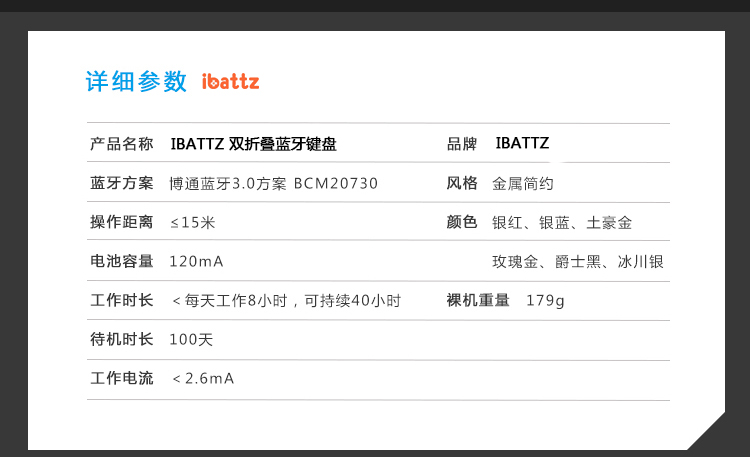The width and height of the screenshot is (750, 457).
Task: Select the label 产品名称
Action: coord(121,144)
